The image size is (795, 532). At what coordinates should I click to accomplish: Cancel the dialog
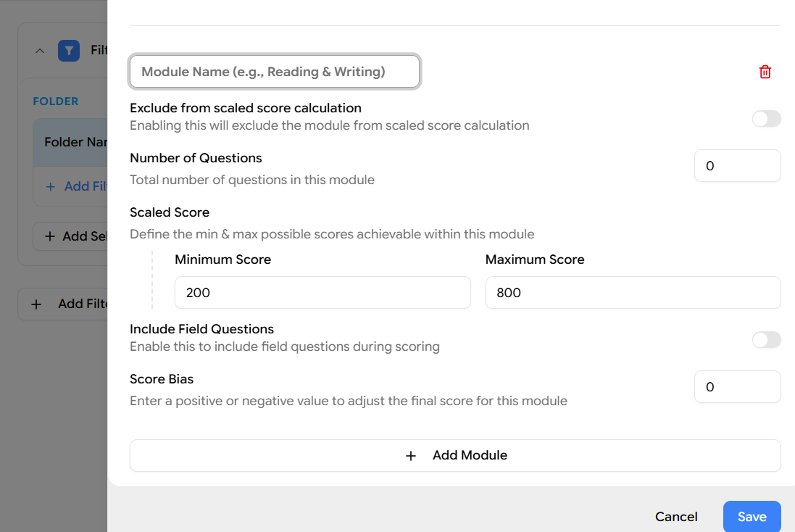tap(676, 517)
